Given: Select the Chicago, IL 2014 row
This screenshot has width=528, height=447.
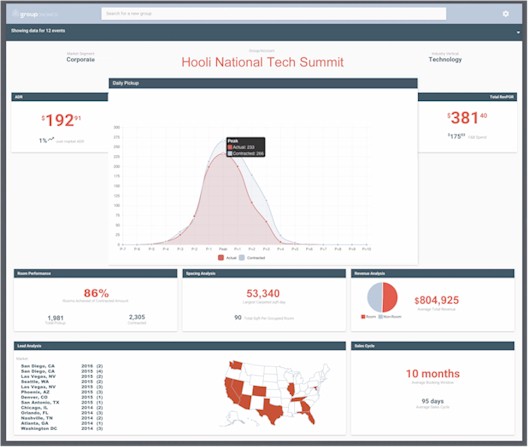Looking at the screenshot, I should pos(62,408).
